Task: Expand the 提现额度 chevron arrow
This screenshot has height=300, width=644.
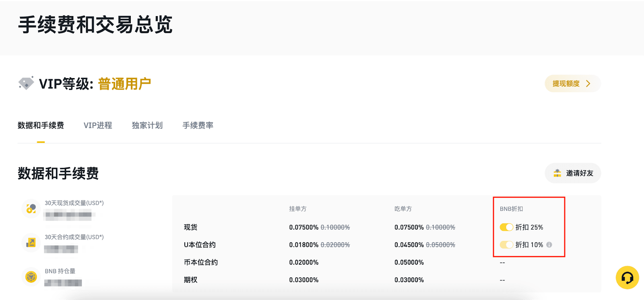Action: tap(588, 83)
